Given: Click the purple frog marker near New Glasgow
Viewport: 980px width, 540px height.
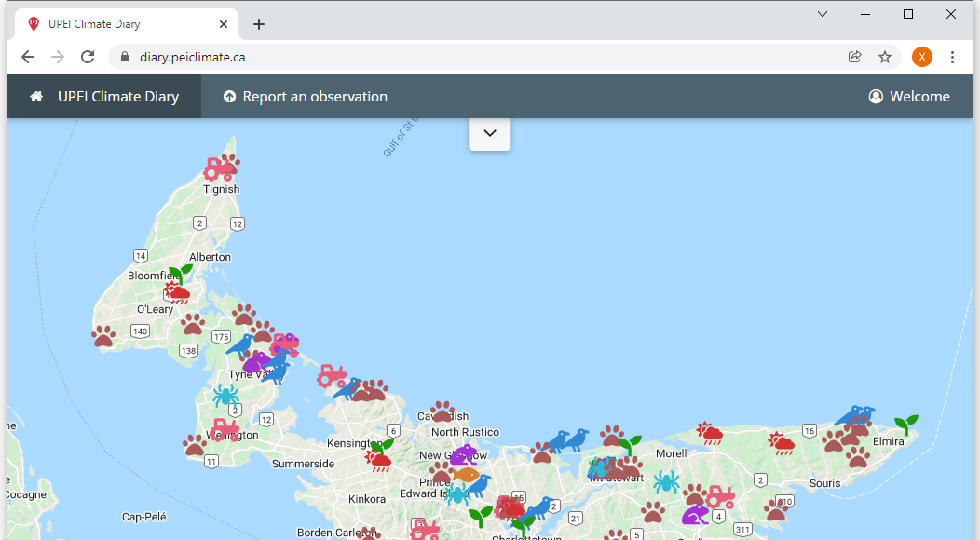Looking at the screenshot, I should pos(464,454).
